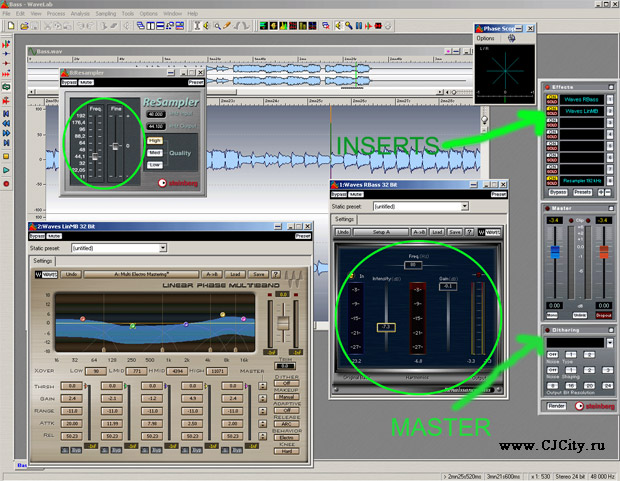Click Save button in RBass plugin

pyautogui.click(x=455, y=232)
